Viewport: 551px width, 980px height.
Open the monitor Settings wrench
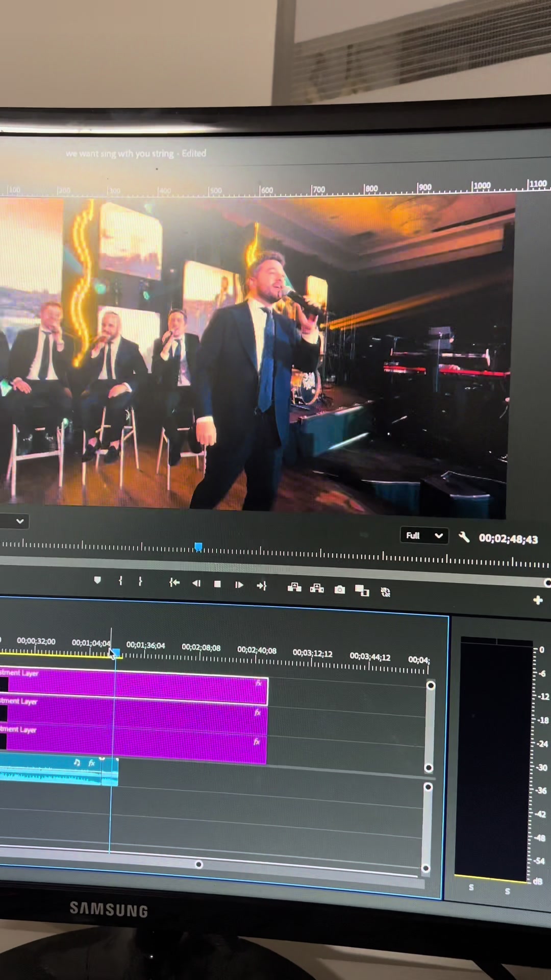[464, 537]
